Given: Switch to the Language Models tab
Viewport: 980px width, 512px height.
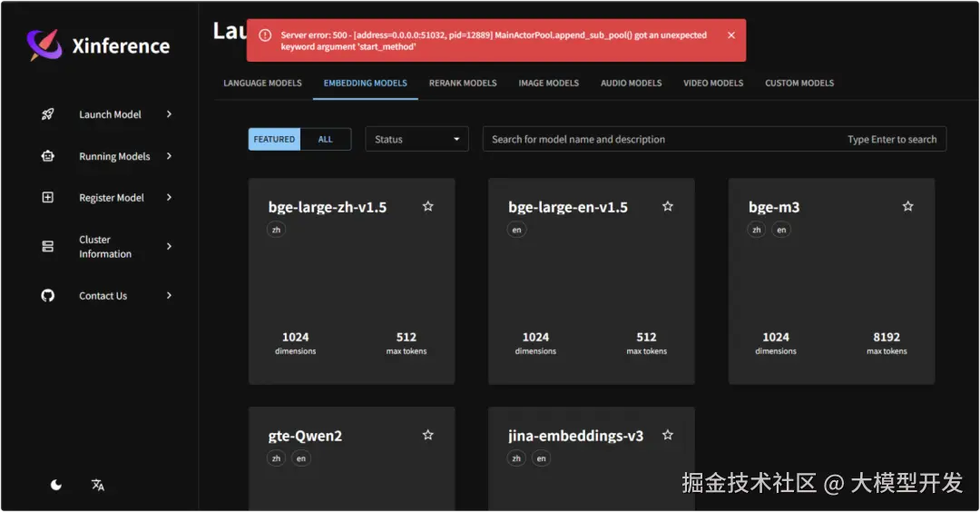Looking at the screenshot, I should pos(262,84).
